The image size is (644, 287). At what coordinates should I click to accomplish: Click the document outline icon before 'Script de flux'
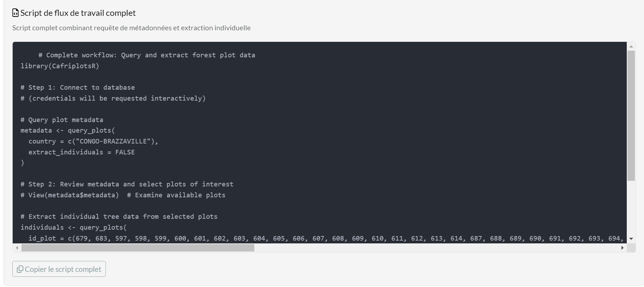pos(15,13)
